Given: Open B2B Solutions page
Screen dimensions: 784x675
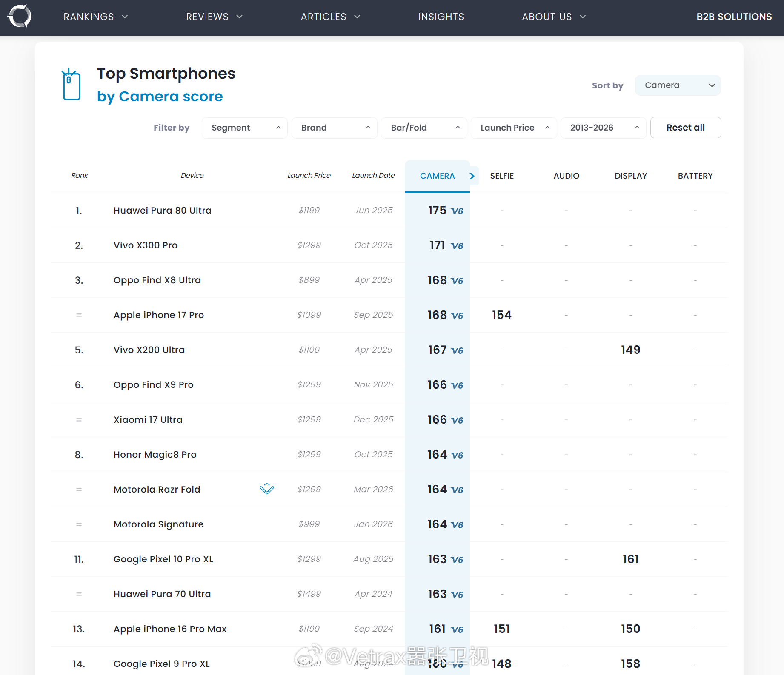Looking at the screenshot, I should 734,17.
